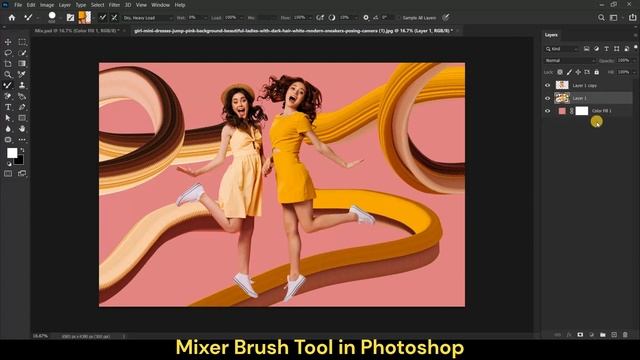Viewport: 640px width, 360px height.
Task: Change the screen mode
Action: 22,173
